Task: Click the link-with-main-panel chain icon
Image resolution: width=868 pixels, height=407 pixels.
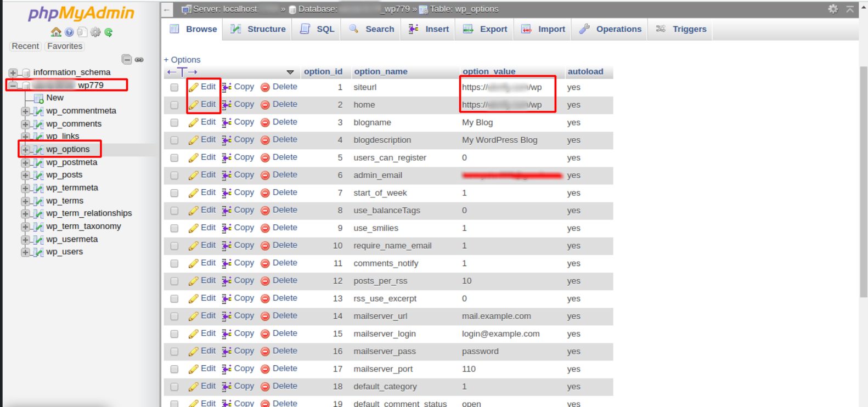Action: click(139, 59)
